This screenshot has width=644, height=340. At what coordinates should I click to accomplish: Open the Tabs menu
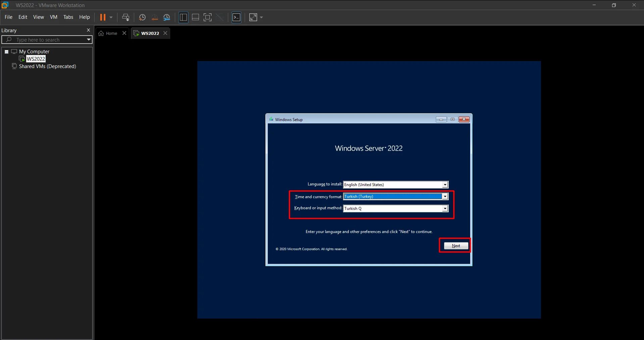tap(68, 17)
